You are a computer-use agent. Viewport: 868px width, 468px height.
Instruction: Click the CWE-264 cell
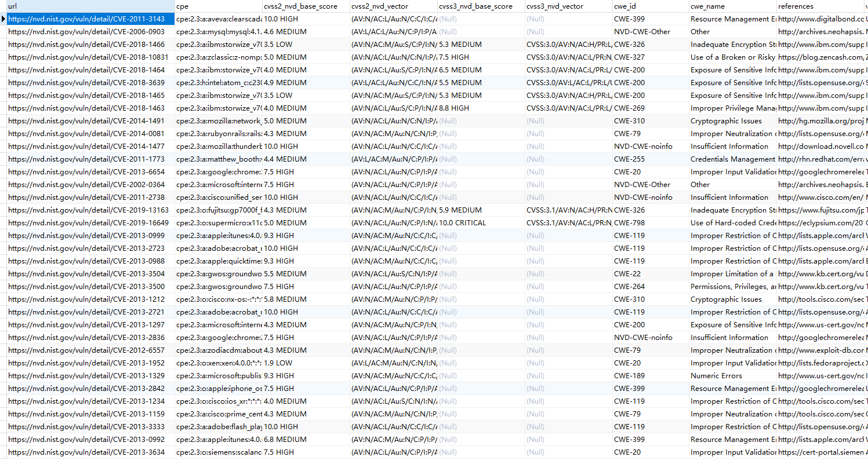(x=651, y=287)
